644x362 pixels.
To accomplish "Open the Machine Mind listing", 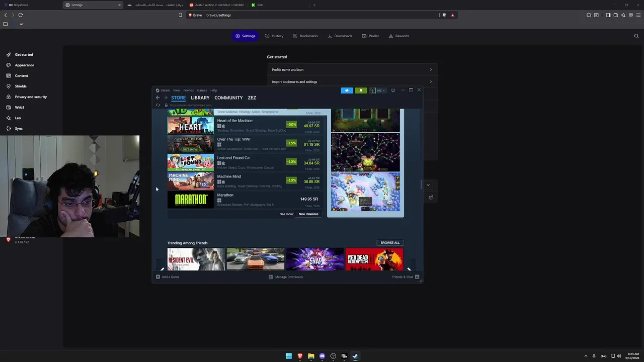I will pyautogui.click(x=247, y=180).
